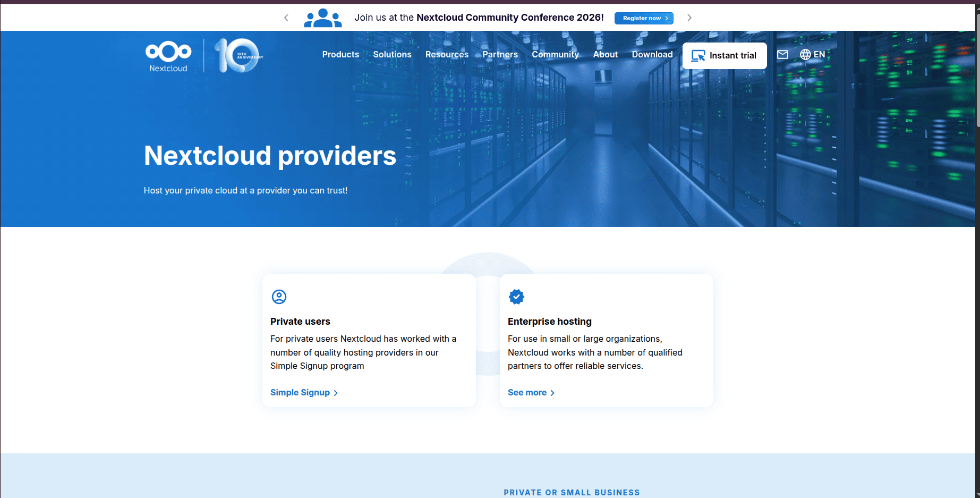Viewport: 980px width, 498px height.
Task: Show previous announcement with left chevron
Action: (x=286, y=18)
